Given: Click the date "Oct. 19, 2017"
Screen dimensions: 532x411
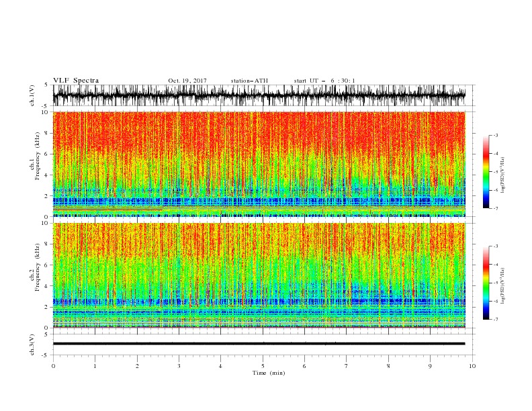Looking at the screenshot, I should [187, 81].
